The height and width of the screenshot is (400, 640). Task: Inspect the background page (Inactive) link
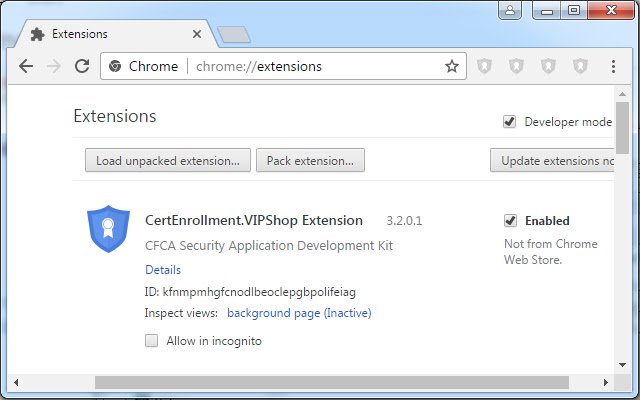299,313
